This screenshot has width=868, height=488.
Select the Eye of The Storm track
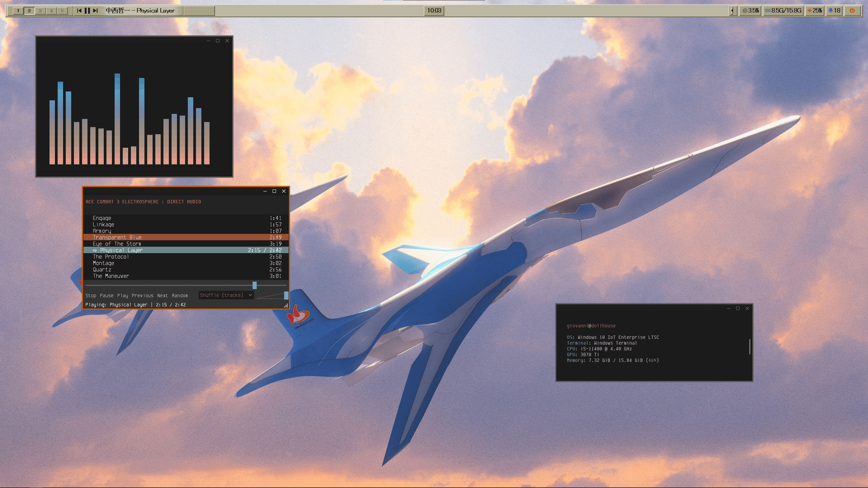[x=186, y=244]
